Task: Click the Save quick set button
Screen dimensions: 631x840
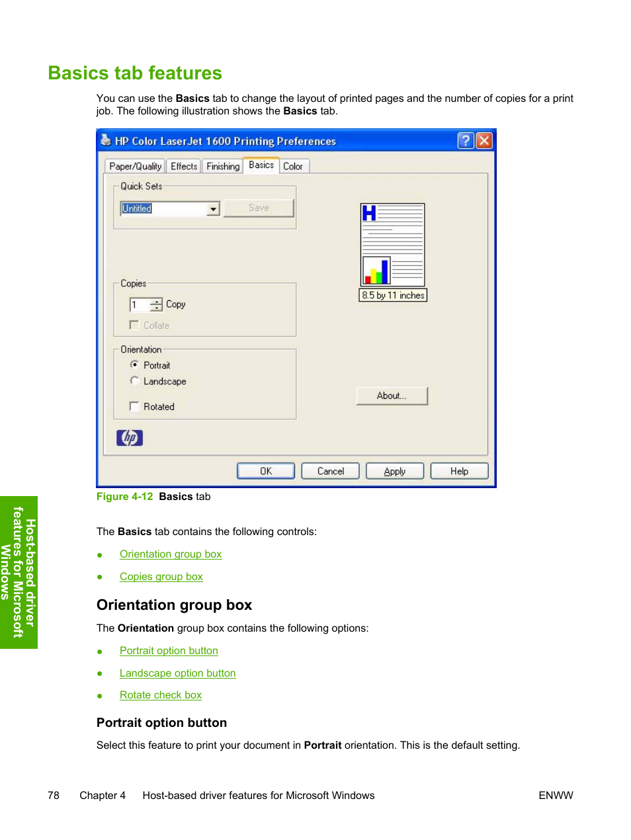Action: pos(259,208)
